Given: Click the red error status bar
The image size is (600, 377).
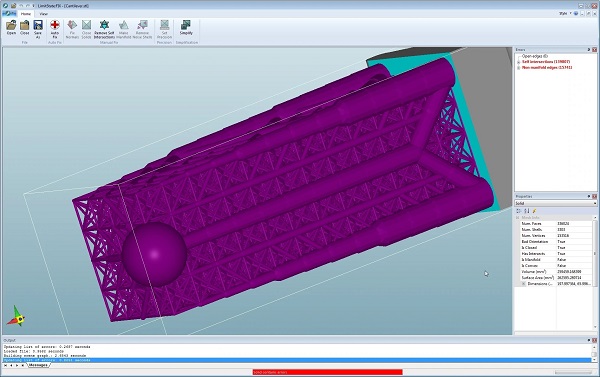Looking at the screenshot, I should pos(327,372).
